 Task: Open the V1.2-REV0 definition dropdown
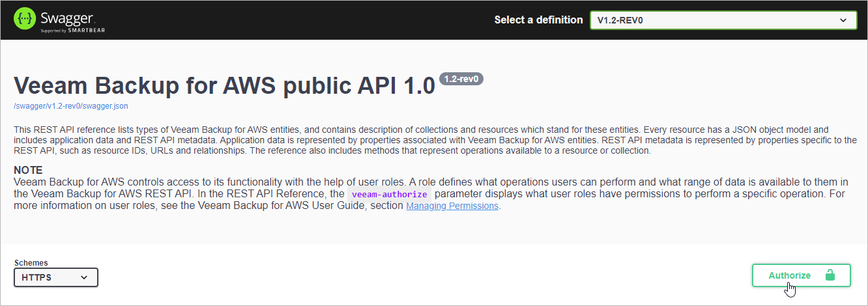click(723, 20)
